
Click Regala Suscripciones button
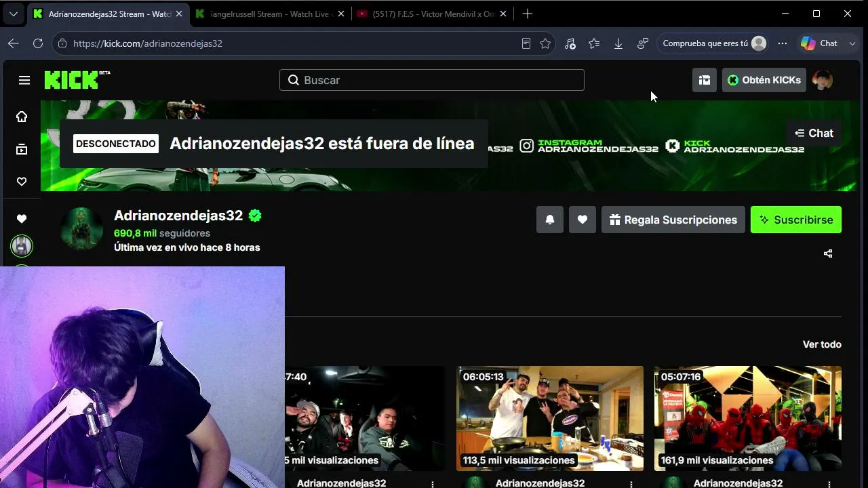point(673,220)
